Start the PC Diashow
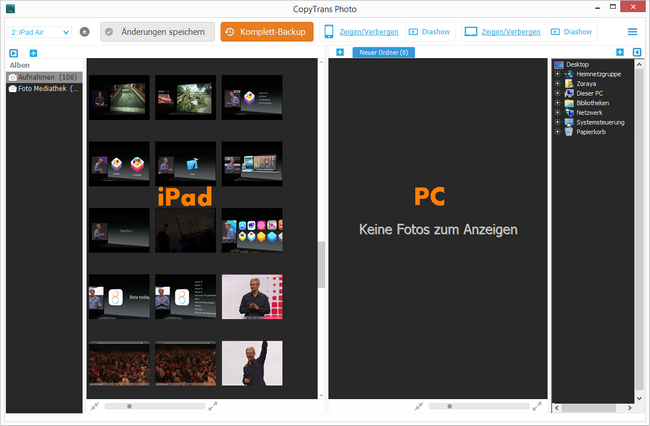 point(571,31)
